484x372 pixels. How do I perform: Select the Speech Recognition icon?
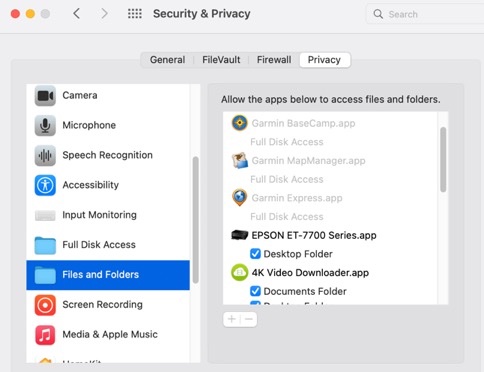[x=45, y=155]
